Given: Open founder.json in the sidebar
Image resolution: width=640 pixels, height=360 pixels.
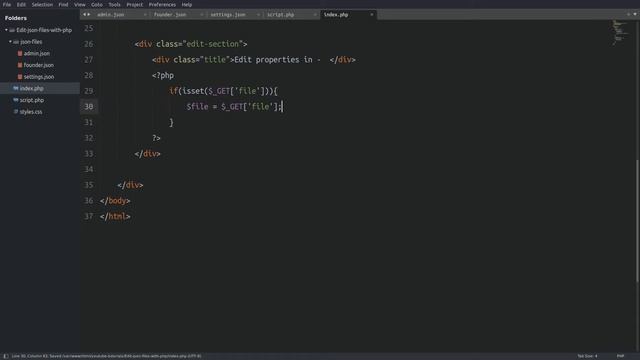Looking at the screenshot, I should [x=39, y=65].
